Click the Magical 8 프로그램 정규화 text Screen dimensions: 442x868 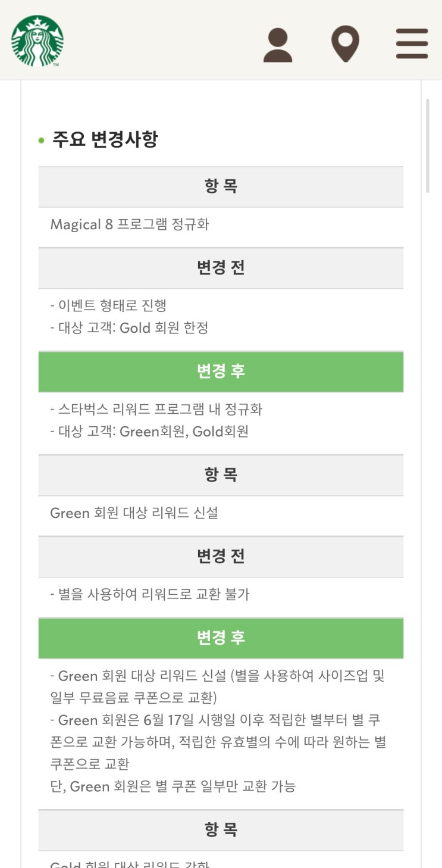pyautogui.click(x=130, y=224)
